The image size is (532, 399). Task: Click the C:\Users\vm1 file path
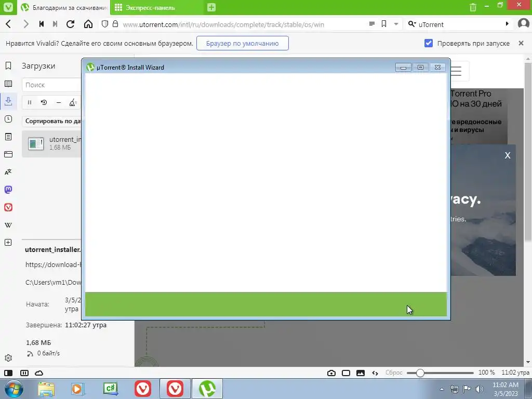coord(53,282)
